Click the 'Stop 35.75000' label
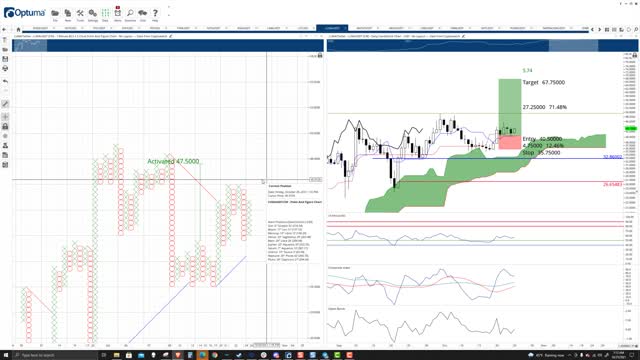The height and width of the screenshot is (360, 640). coord(541,152)
